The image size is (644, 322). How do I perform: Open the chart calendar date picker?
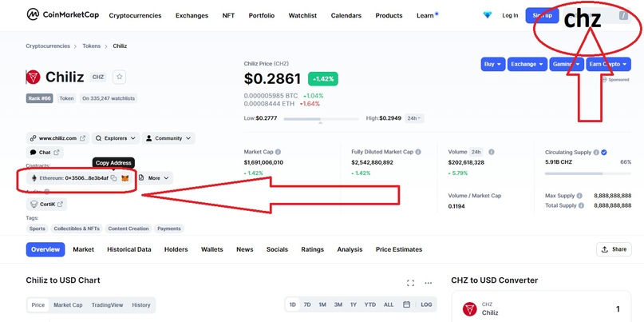pos(407,304)
